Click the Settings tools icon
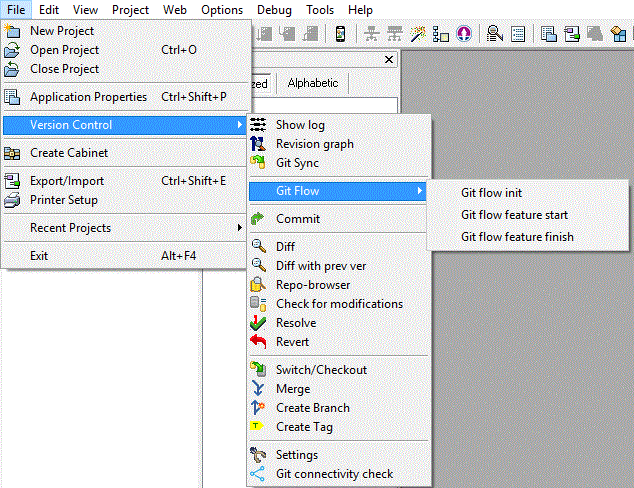Screen dimensions: 634x488 coord(258,455)
